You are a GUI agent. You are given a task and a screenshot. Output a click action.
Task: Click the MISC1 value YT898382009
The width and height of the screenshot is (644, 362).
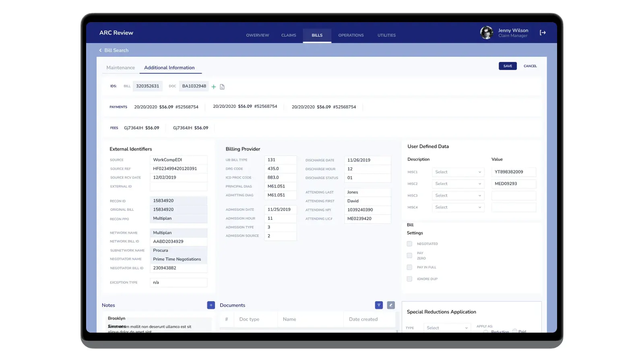[514, 172]
